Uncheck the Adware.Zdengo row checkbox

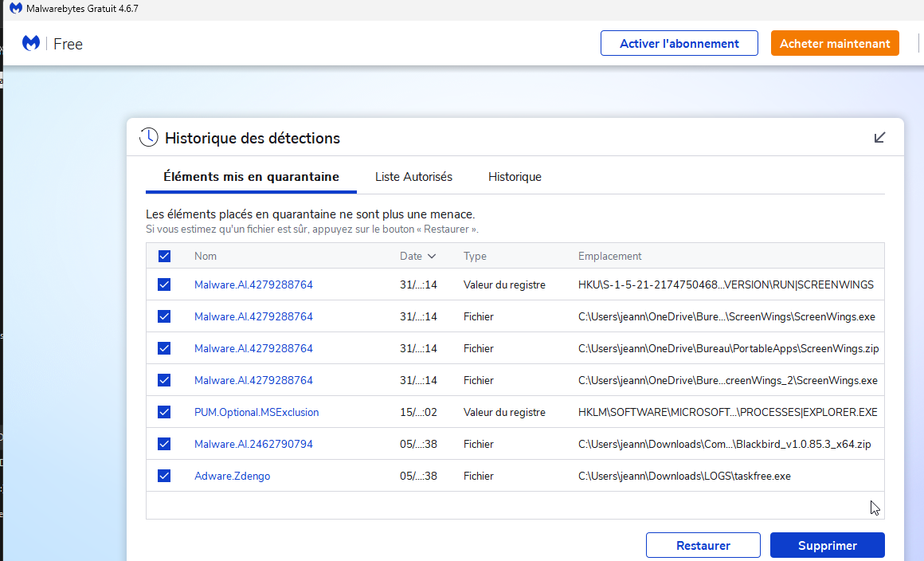tap(164, 476)
